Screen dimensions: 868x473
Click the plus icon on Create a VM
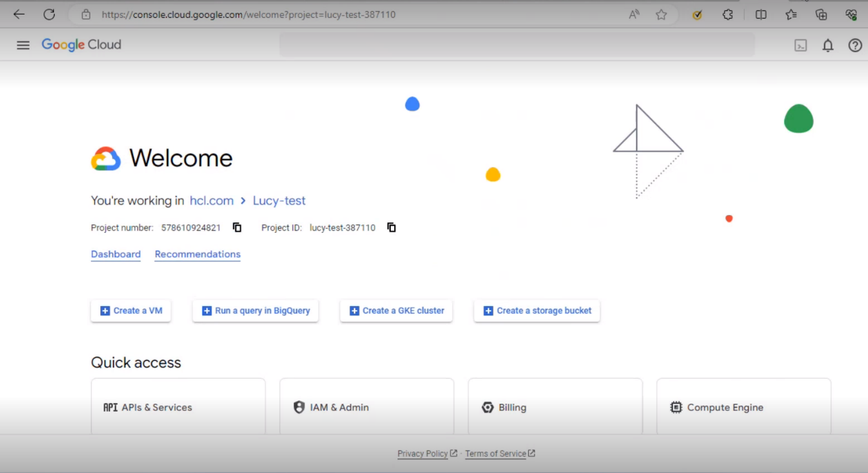pyautogui.click(x=105, y=311)
